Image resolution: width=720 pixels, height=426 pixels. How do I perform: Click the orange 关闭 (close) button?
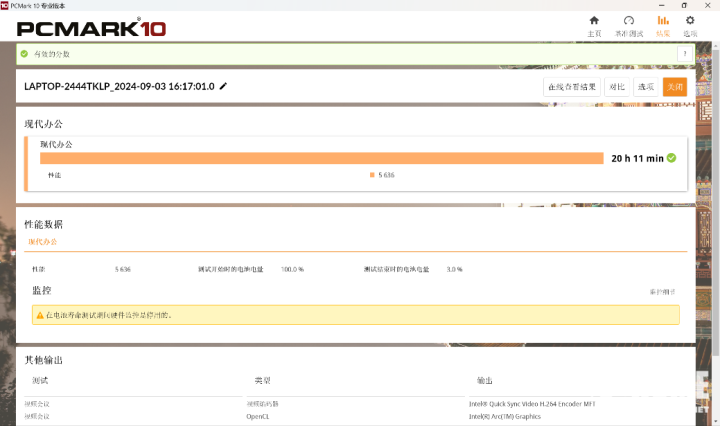pos(675,87)
